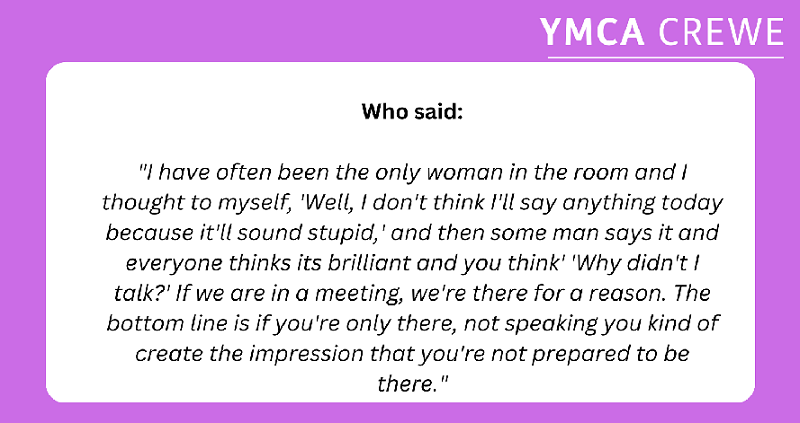
Task: Click the final word 'there.' of the quote
Action: click(412, 383)
